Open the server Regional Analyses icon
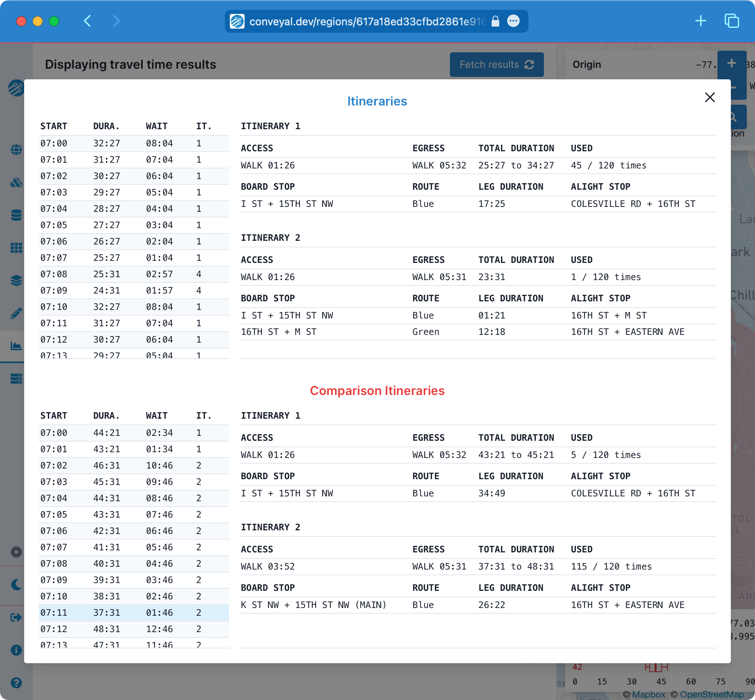Screen dimensions: 755x700 pos(16,379)
